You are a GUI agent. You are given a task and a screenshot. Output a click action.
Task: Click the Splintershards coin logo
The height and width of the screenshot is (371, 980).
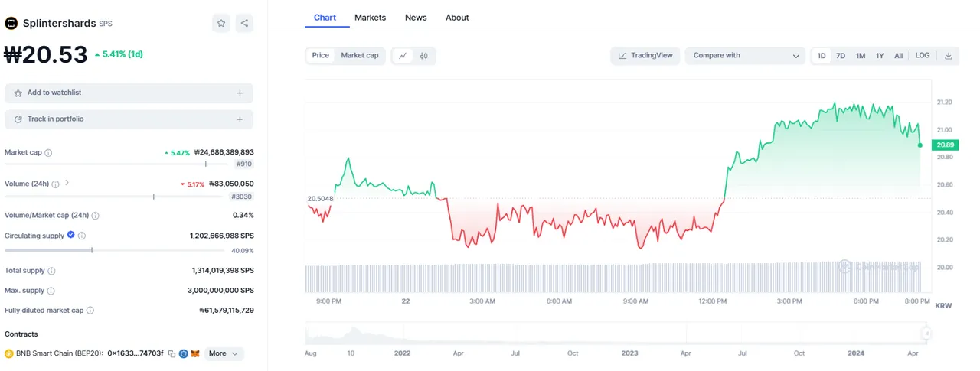(11, 23)
